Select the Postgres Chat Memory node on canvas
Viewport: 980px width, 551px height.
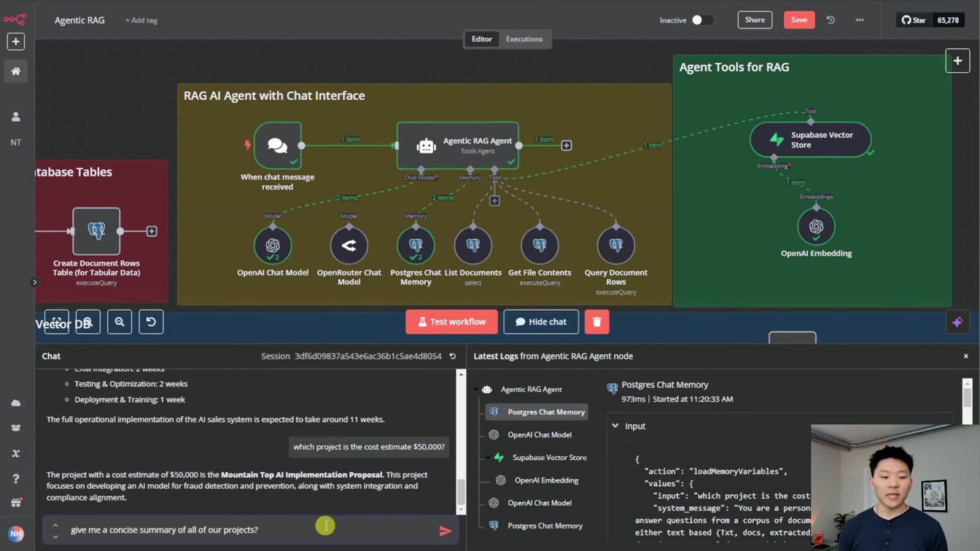point(416,246)
